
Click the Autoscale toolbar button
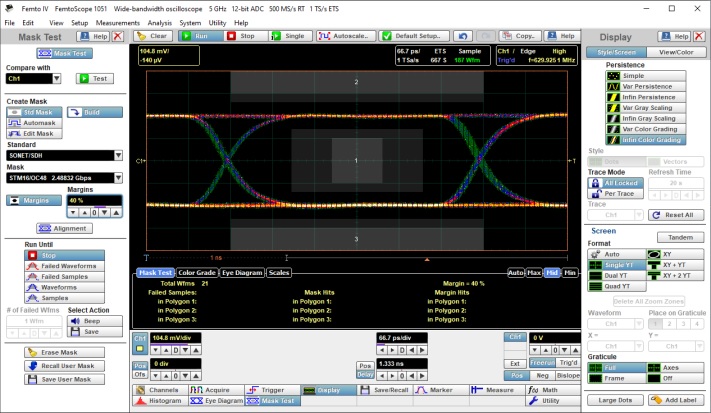(x=345, y=35)
